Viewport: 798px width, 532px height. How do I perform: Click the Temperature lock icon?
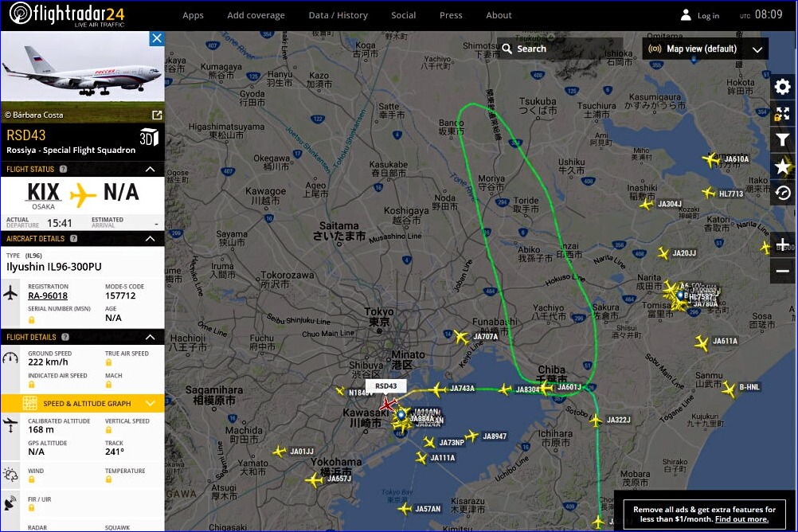[x=108, y=479]
